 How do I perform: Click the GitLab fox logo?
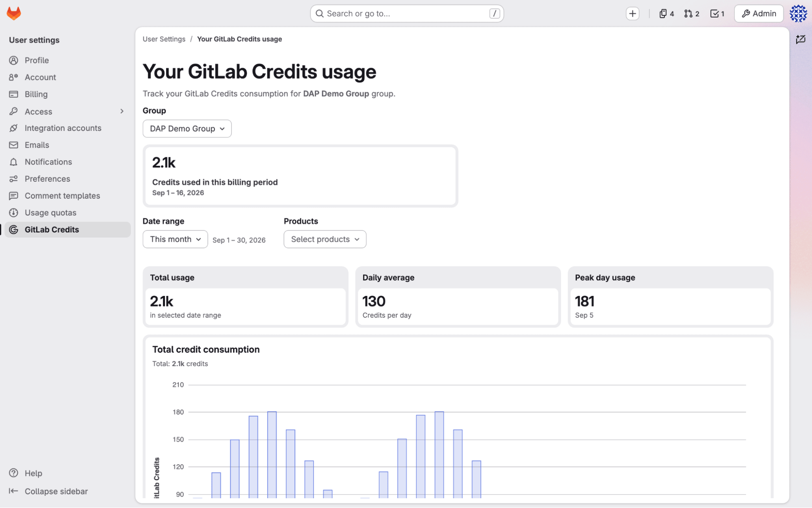coord(14,13)
